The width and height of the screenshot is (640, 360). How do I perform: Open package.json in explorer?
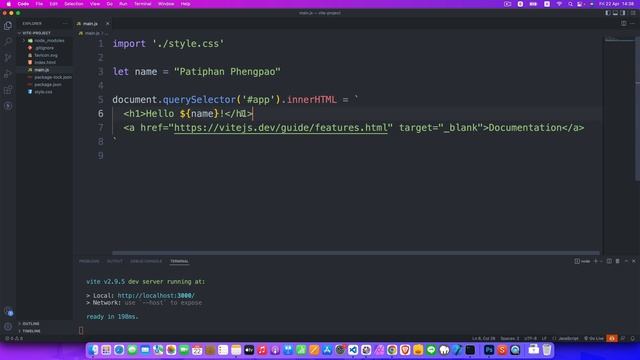[48, 85]
